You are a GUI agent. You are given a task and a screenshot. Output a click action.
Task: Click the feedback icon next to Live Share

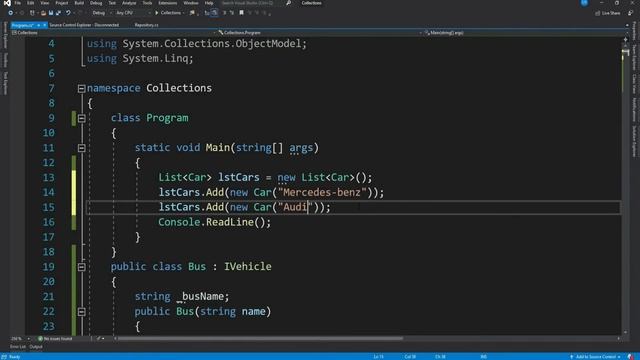click(x=630, y=13)
